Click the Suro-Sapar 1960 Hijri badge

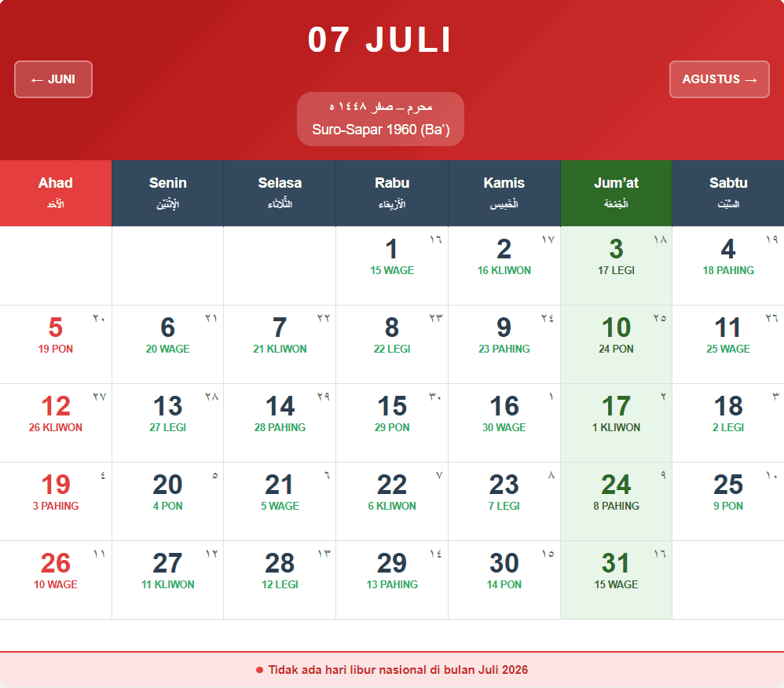pos(380,119)
